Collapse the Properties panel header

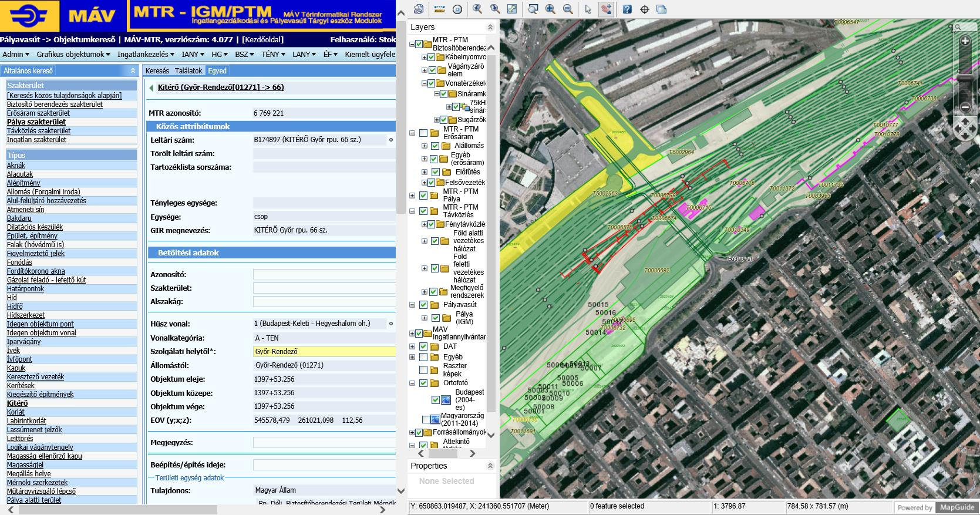point(490,466)
